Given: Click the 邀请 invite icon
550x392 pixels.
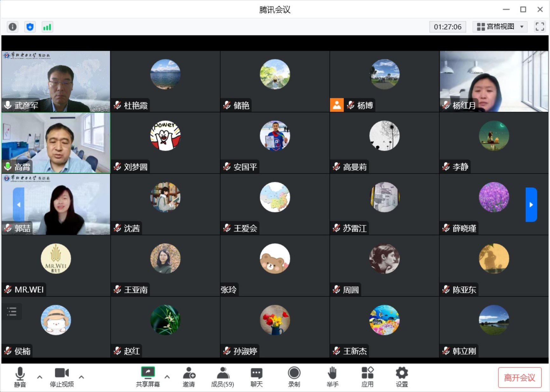Looking at the screenshot, I should [x=189, y=377].
